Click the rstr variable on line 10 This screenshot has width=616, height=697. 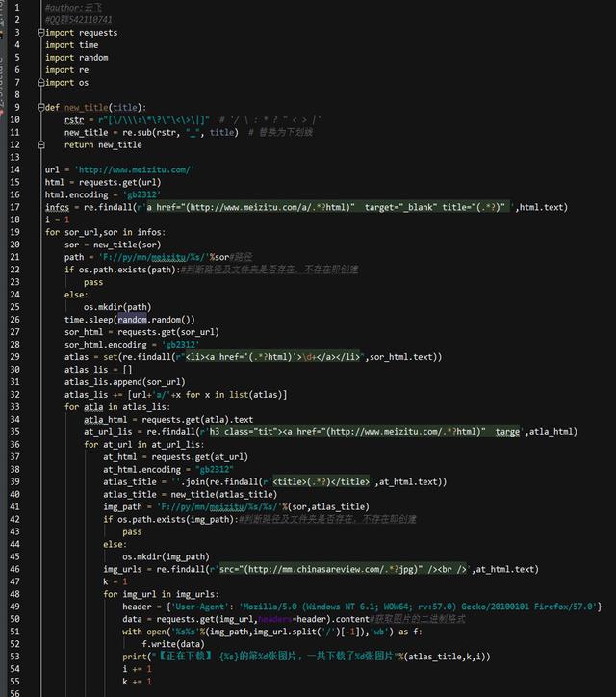tap(74, 120)
